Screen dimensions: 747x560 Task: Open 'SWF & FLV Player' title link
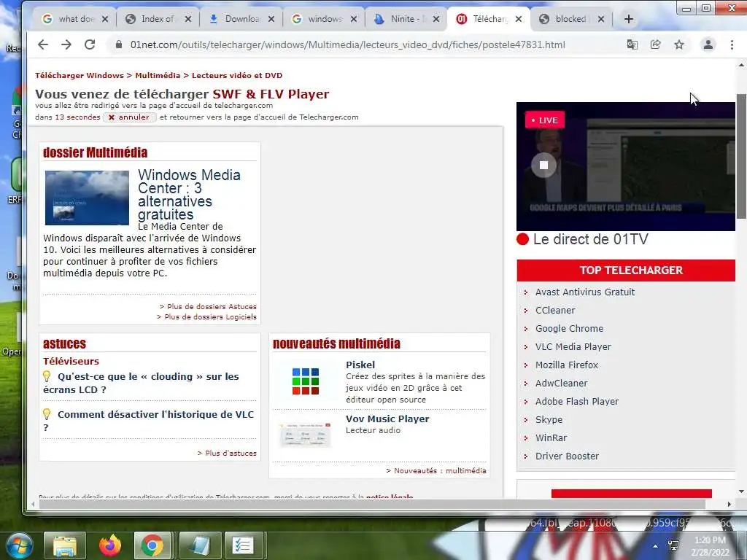[271, 94]
